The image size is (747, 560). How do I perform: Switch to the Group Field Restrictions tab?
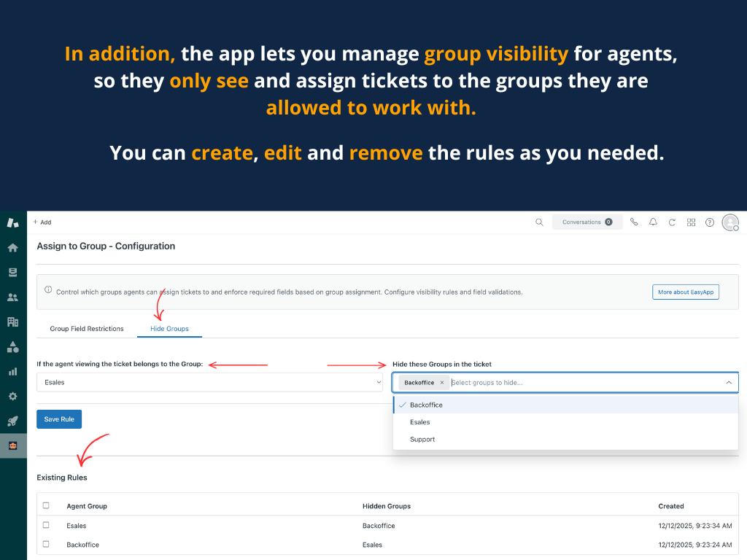[86, 328]
